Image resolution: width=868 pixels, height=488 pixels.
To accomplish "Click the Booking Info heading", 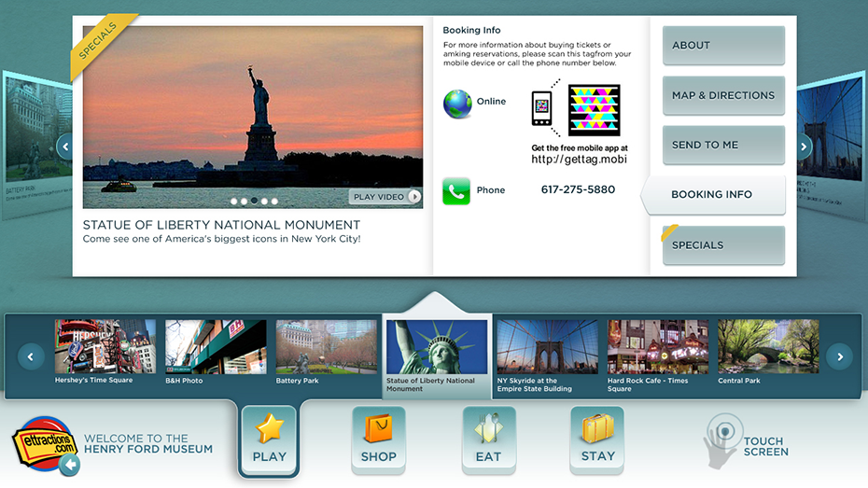I will click(471, 31).
